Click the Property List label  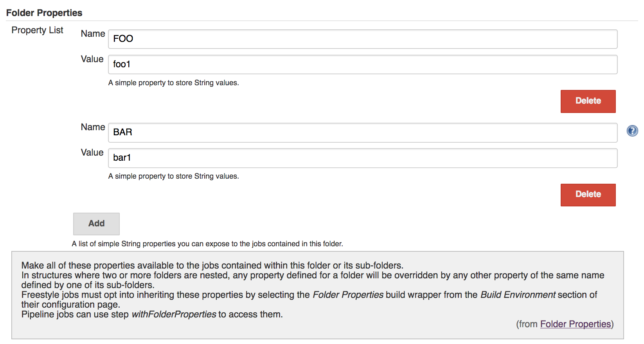(37, 30)
